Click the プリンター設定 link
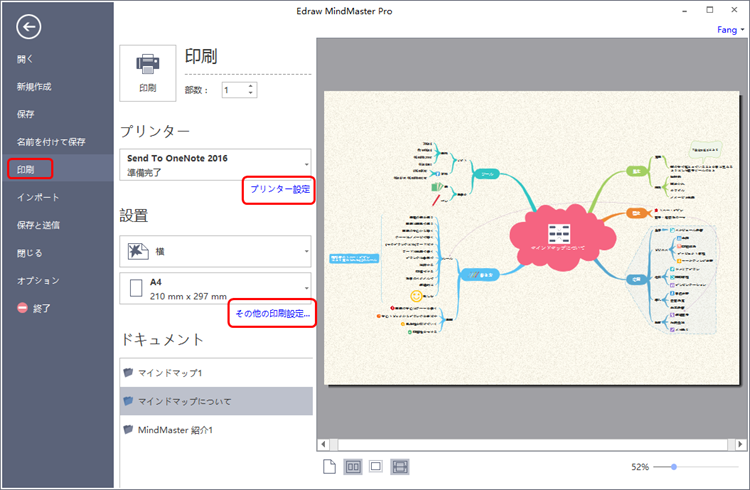The width and height of the screenshot is (750, 490). coord(280,189)
